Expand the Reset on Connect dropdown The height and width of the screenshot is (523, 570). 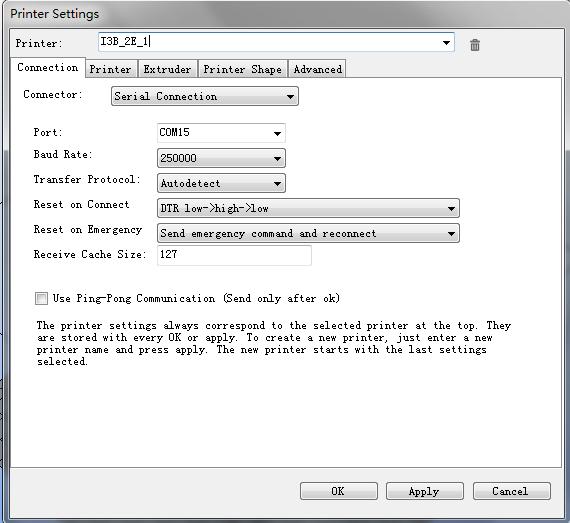(308, 208)
